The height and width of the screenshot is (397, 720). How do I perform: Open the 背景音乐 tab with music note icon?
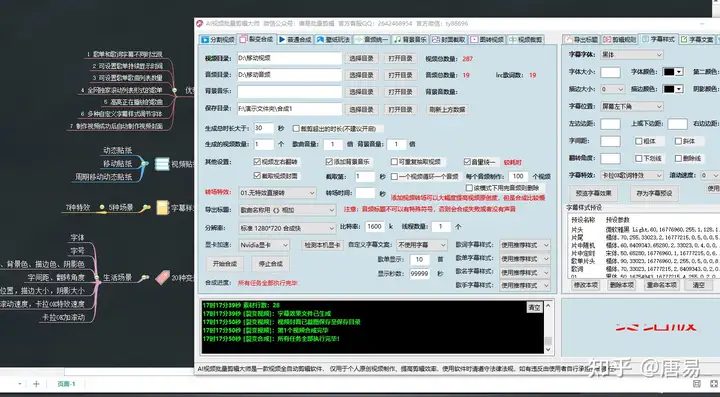tap(410, 39)
